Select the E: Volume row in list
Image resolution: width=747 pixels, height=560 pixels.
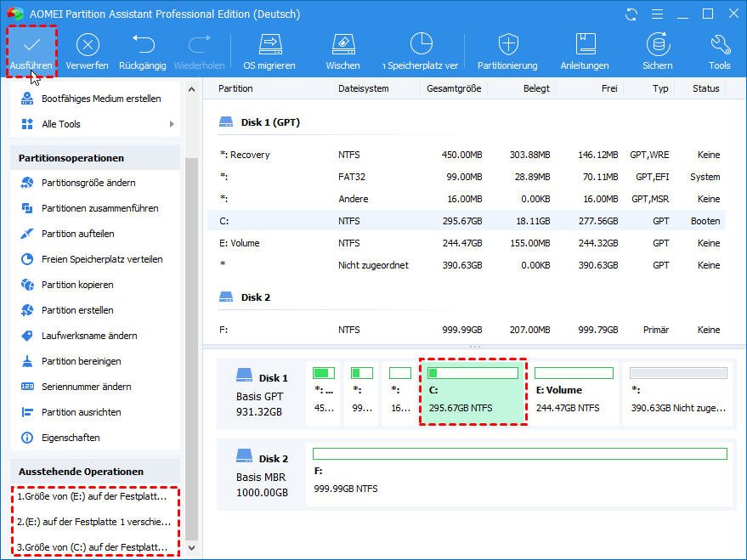(467, 243)
